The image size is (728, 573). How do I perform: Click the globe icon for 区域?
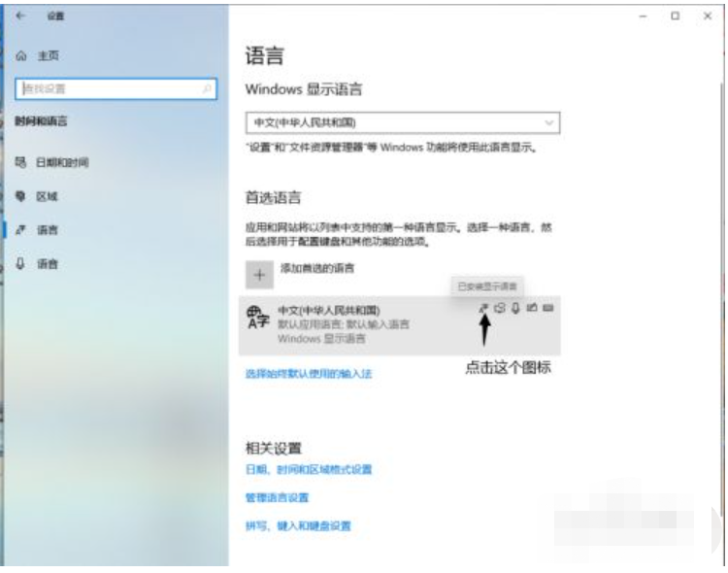click(20, 196)
